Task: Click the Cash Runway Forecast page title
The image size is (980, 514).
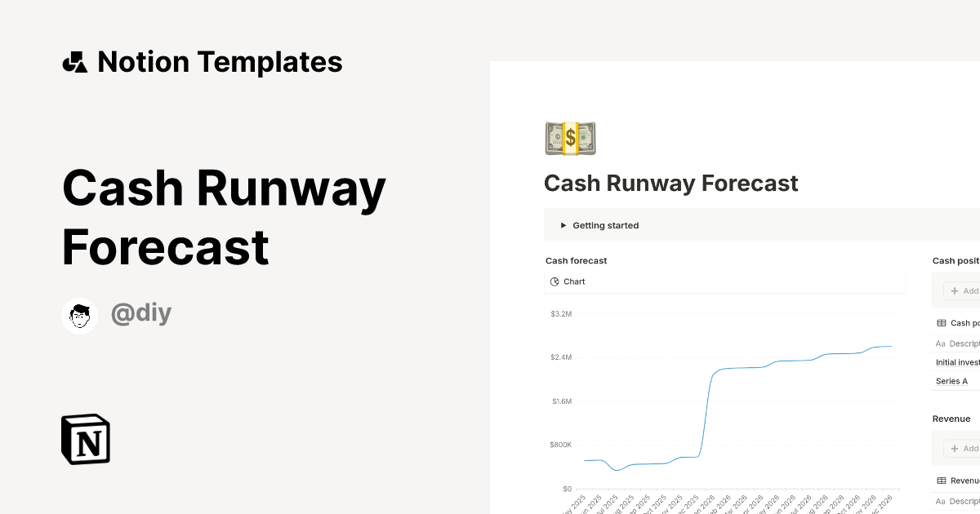Action: (670, 183)
